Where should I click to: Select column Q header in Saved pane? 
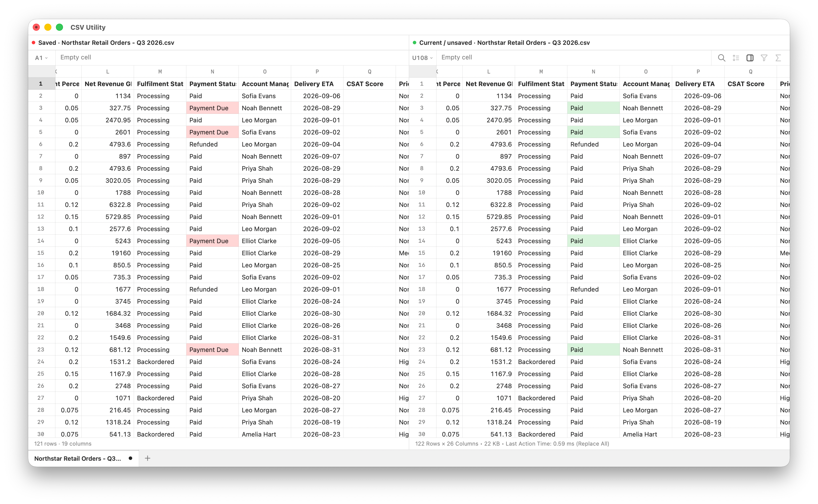tap(369, 72)
